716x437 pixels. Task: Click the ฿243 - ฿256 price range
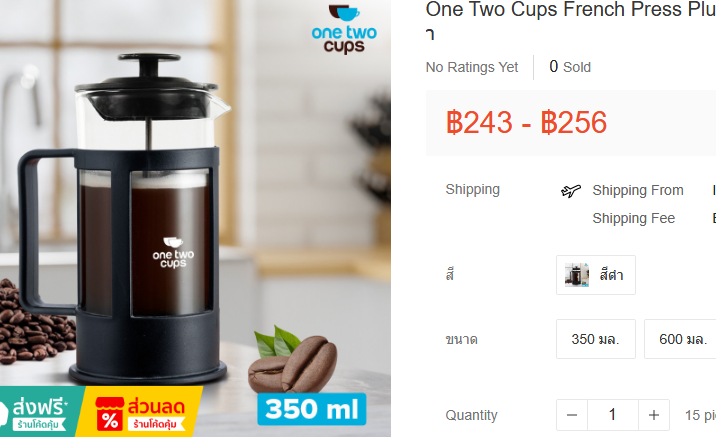pyautogui.click(x=526, y=122)
